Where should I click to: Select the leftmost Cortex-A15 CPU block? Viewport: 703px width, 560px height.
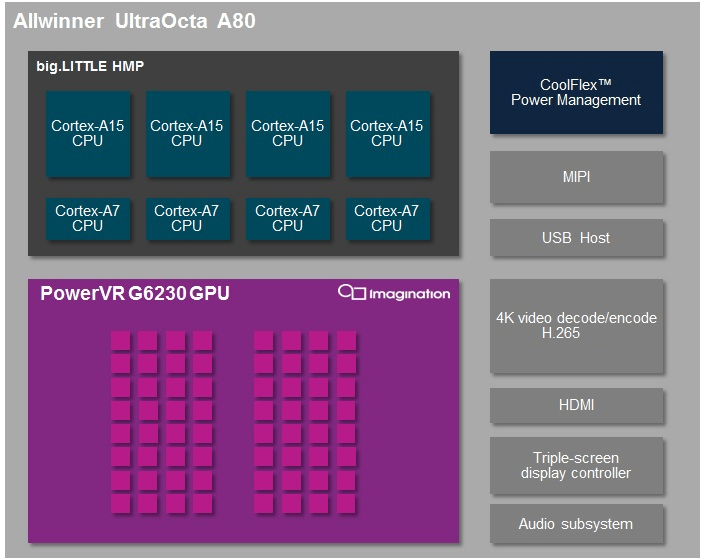[x=88, y=134]
